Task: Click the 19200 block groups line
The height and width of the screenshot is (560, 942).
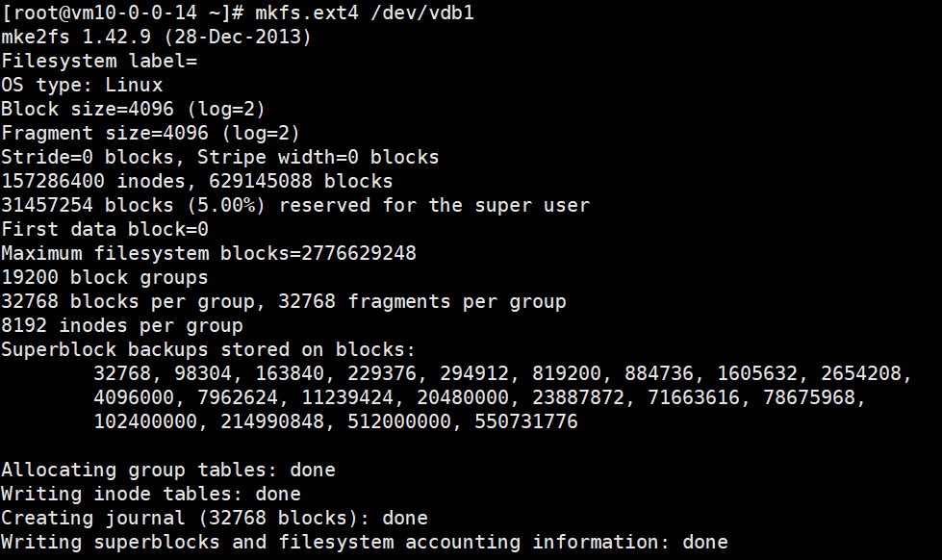Action: [x=105, y=277]
